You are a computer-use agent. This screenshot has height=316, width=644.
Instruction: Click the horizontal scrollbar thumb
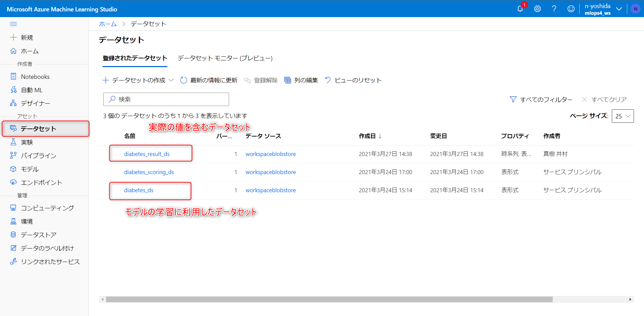click(329, 299)
